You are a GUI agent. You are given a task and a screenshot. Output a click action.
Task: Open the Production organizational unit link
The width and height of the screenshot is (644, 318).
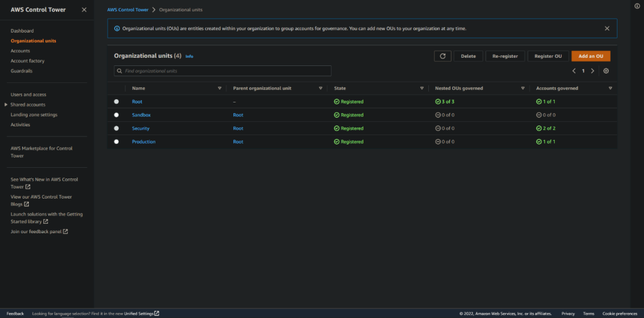(144, 141)
